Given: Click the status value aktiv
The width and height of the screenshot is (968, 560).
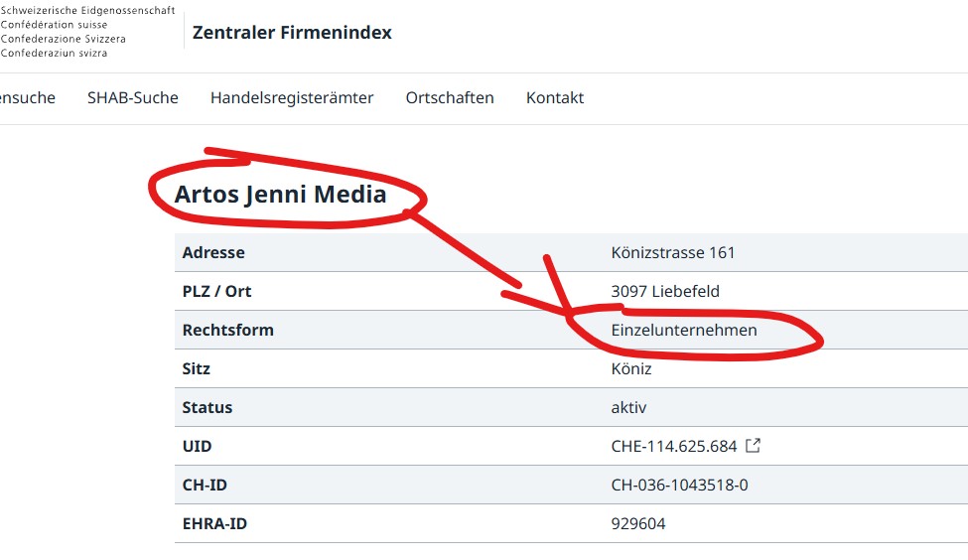Looking at the screenshot, I should [x=629, y=407].
